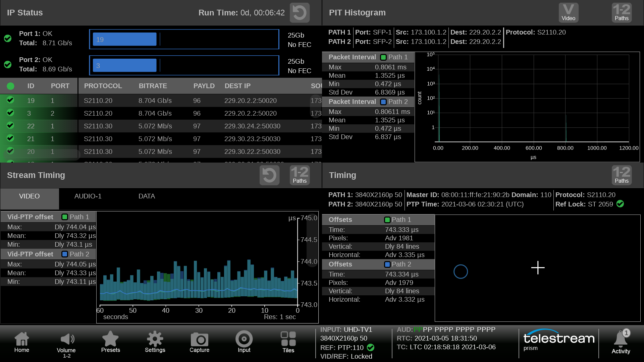Screen dimensions: 644x362
Task: Click the blue Path 2 swatch in Offsets
Action: click(387, 264)
